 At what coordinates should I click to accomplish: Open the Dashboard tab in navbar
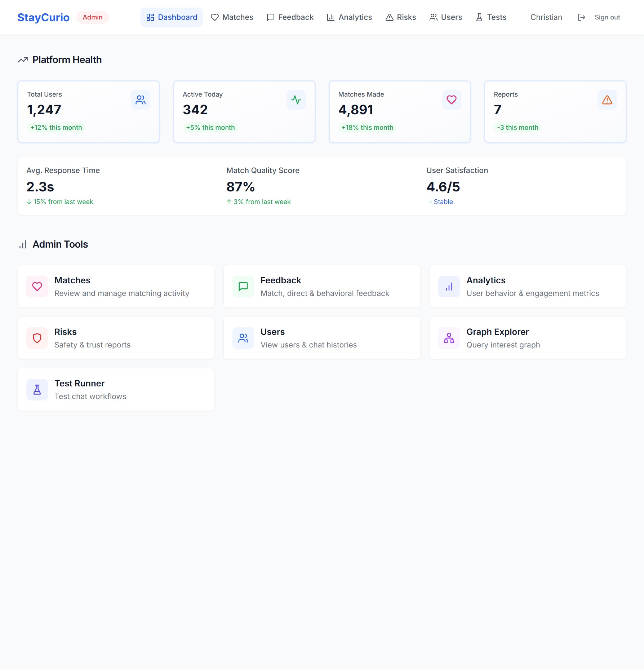[172, 17]
